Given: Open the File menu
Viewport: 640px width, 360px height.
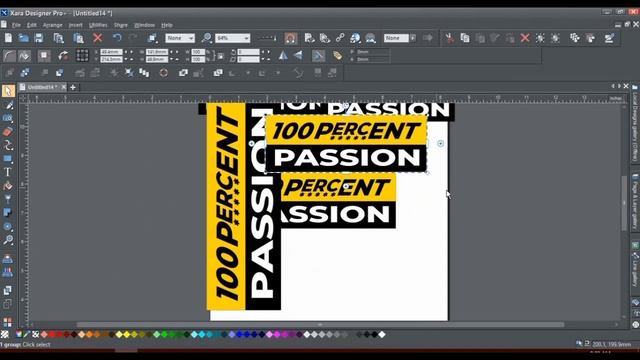Looking at the screenshot, I should [16, 25].
